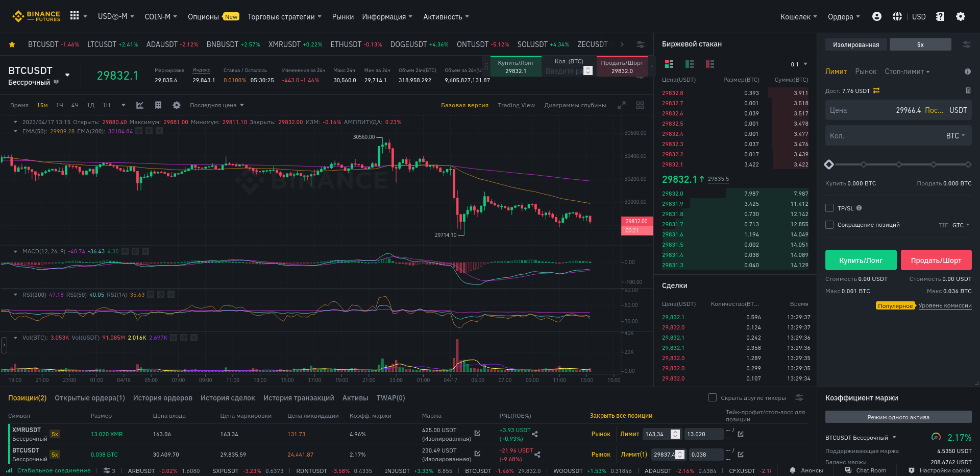Screen dimensions: 980x476
Task: Open the apps grid menu
Action: tap(75, 16)
